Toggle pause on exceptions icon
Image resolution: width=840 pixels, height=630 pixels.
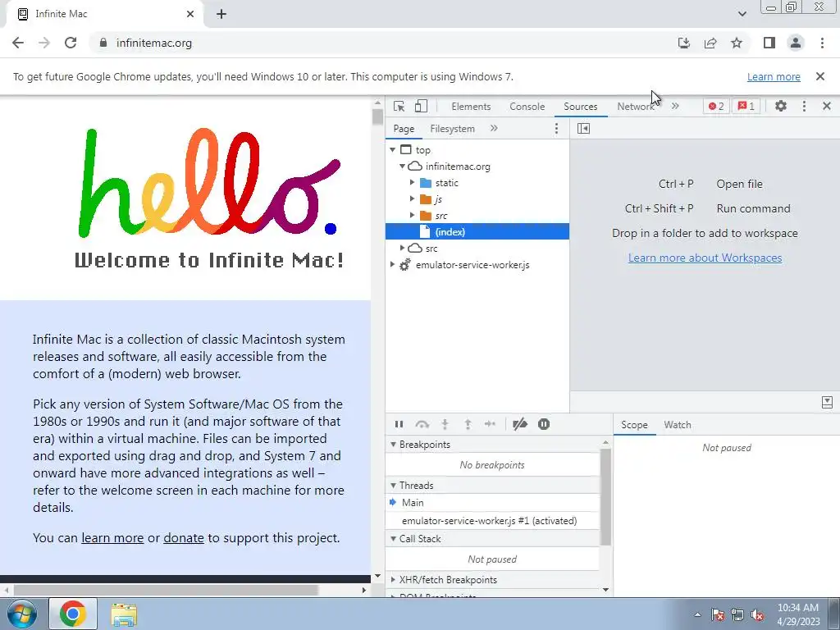(x=544, y=424)
